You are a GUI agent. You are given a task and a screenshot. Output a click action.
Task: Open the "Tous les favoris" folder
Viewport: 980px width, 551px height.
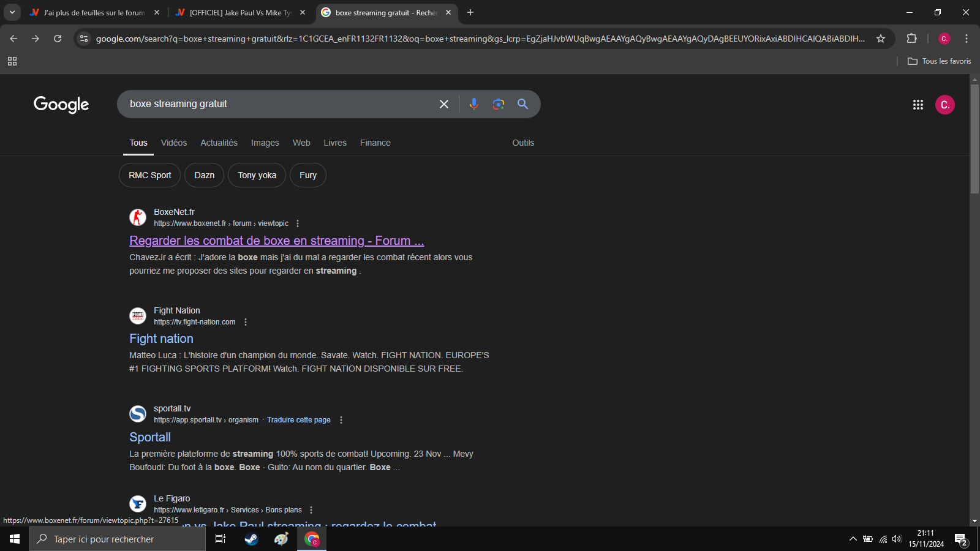939,61
